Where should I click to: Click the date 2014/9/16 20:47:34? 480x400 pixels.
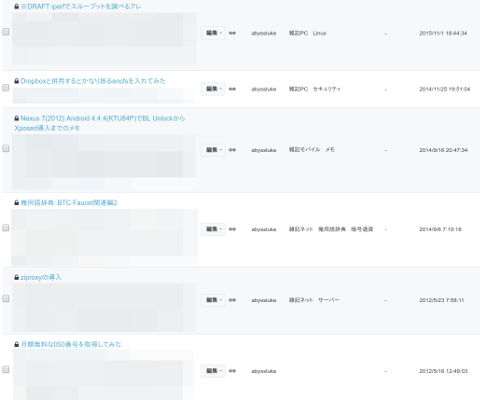point(443,150)
